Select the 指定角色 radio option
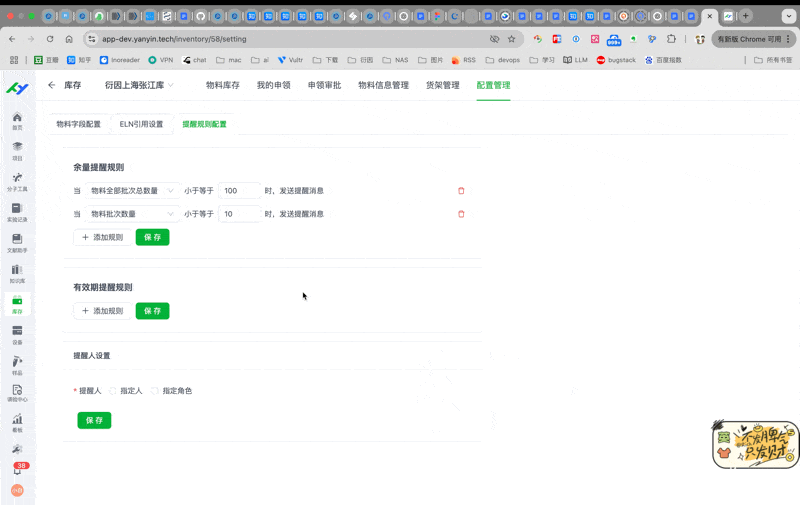 click(x=155, y=391)
